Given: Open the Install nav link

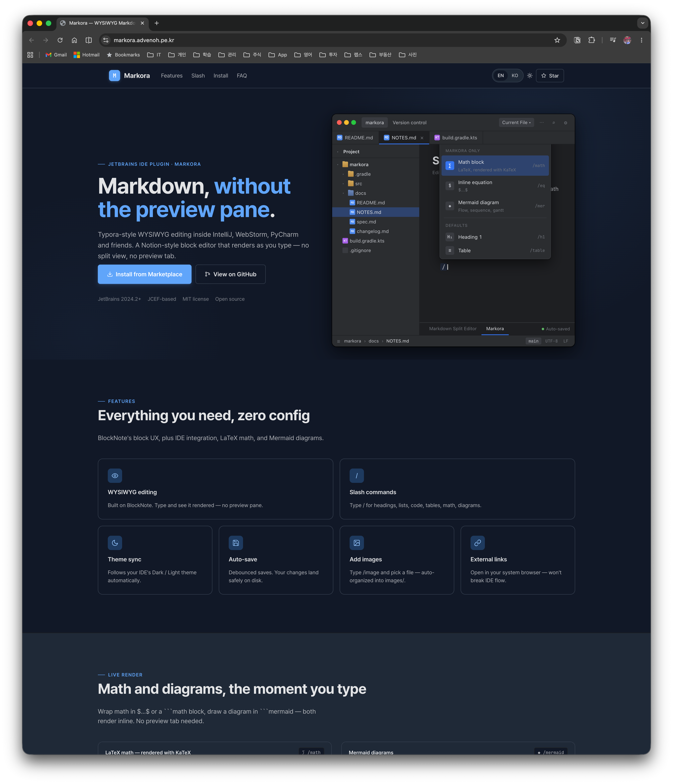Looking at the screenshot, I should pyautogui.click(x=221, y=76).
